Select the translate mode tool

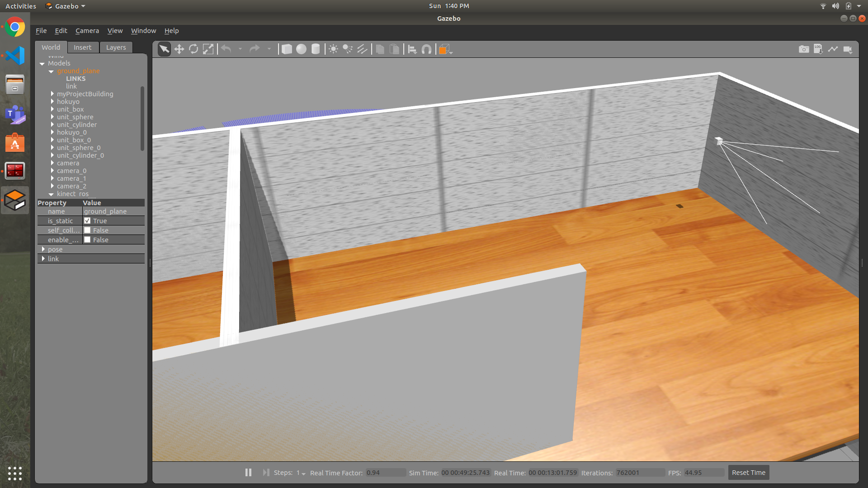[179, 49]
